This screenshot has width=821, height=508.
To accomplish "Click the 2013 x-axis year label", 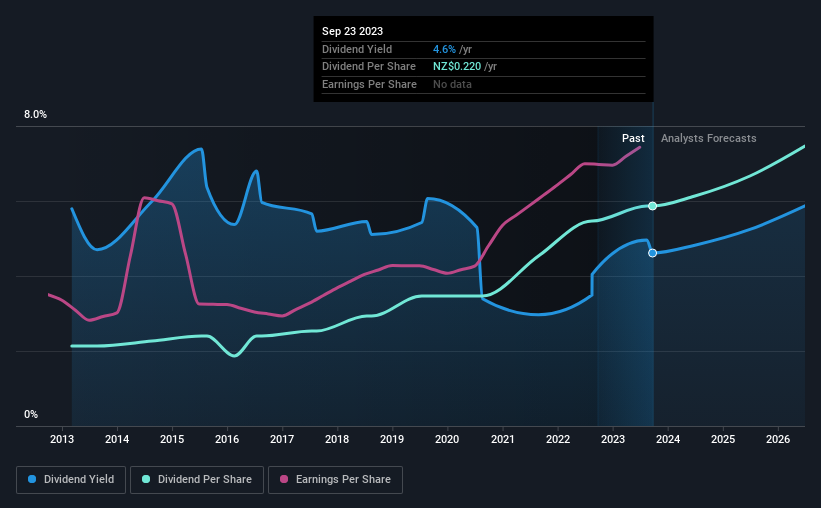I will [62, 439].
